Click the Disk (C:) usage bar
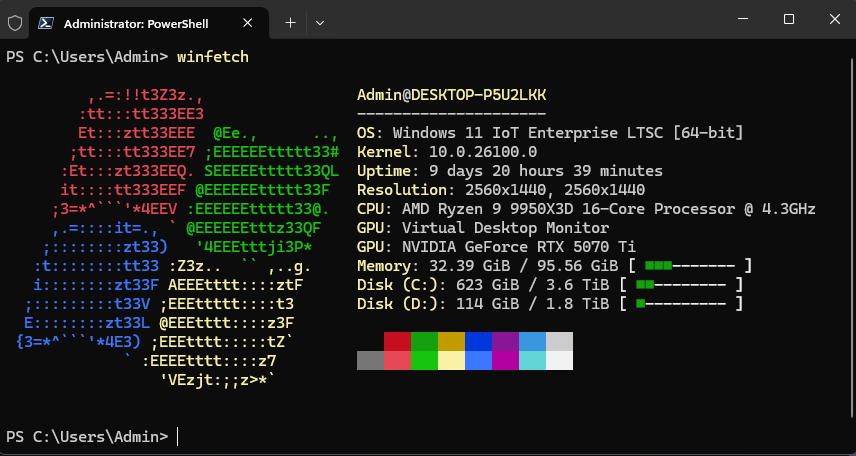856x456 pixels. [x=681, y=285]
